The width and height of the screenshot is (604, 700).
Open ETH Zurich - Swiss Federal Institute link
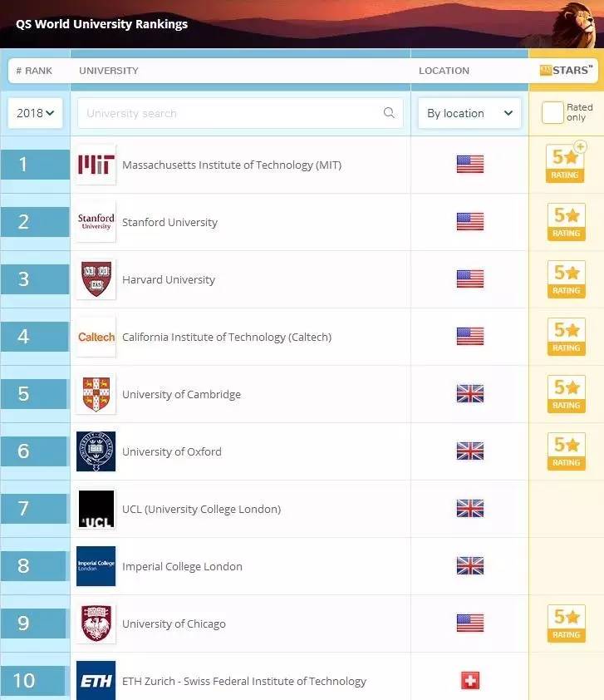point(244,681)
